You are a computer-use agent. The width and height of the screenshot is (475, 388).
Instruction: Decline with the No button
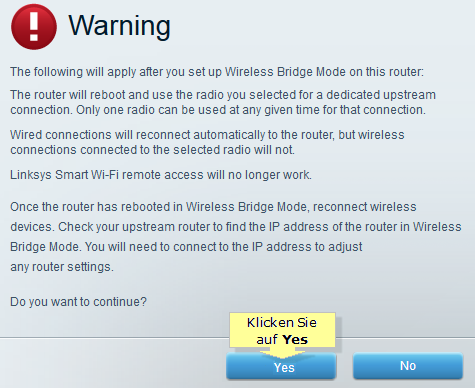coord(408,366)
